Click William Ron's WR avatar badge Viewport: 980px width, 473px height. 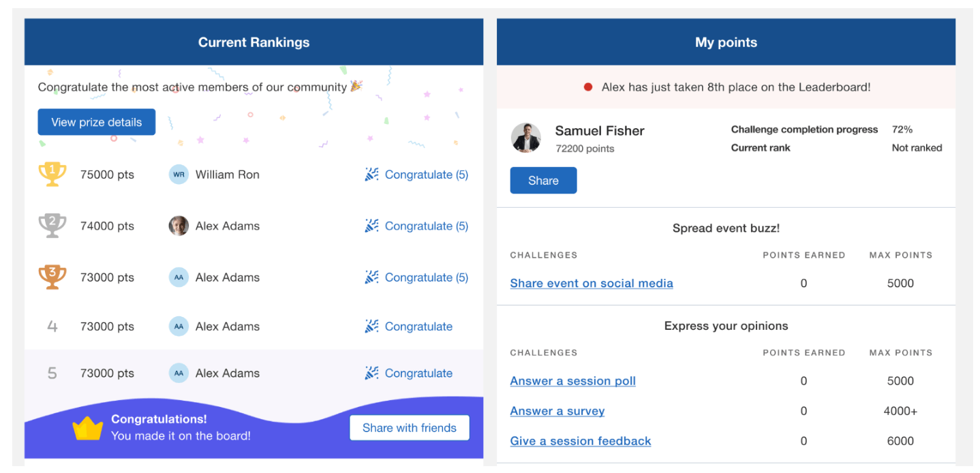point(179,174)
